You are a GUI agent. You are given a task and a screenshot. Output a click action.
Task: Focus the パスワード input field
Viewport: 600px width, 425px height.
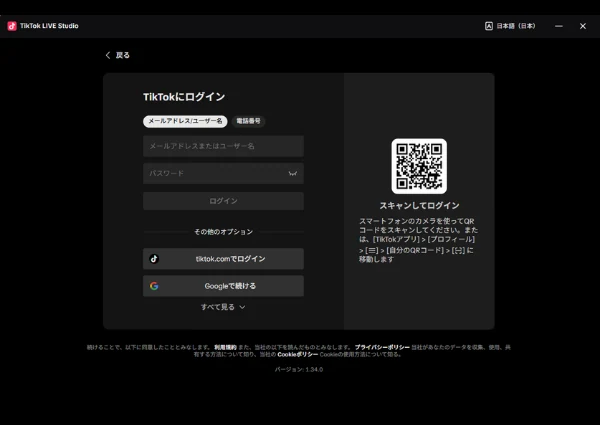click(223, 173)
